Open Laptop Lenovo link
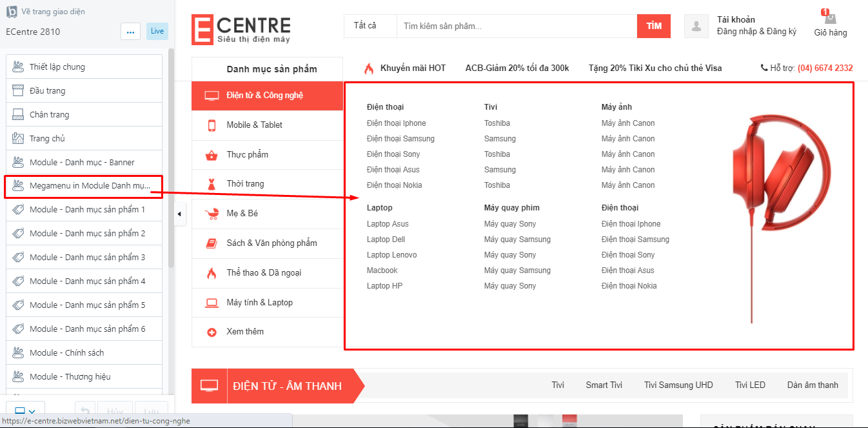This screenshot has height=428, width=868. point(391,255)
